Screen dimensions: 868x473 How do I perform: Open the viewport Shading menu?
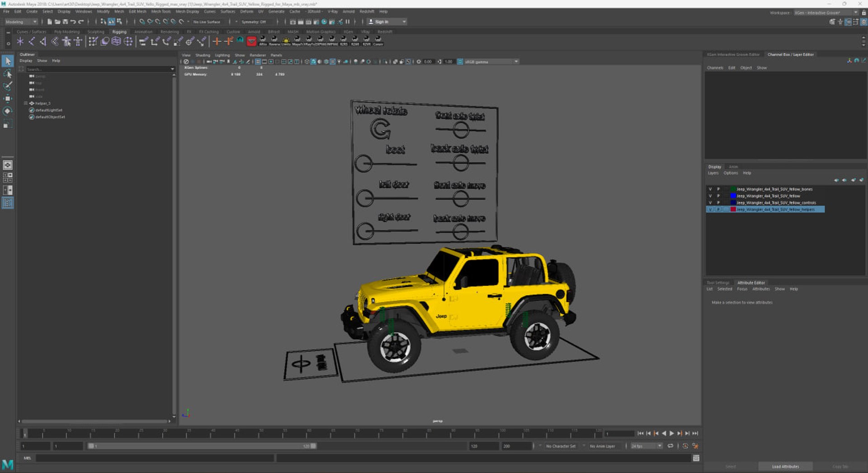tap(203, 55)
